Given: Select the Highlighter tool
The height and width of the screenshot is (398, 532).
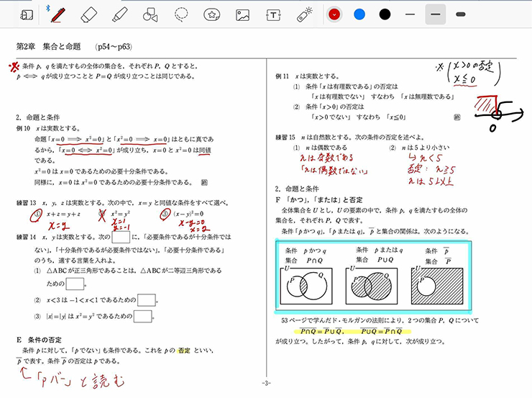Looking at the screenshot, I should 119,15.
